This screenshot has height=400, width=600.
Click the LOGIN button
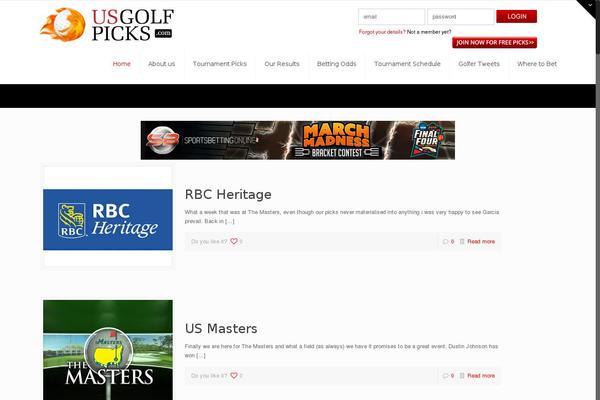(517, 16)
